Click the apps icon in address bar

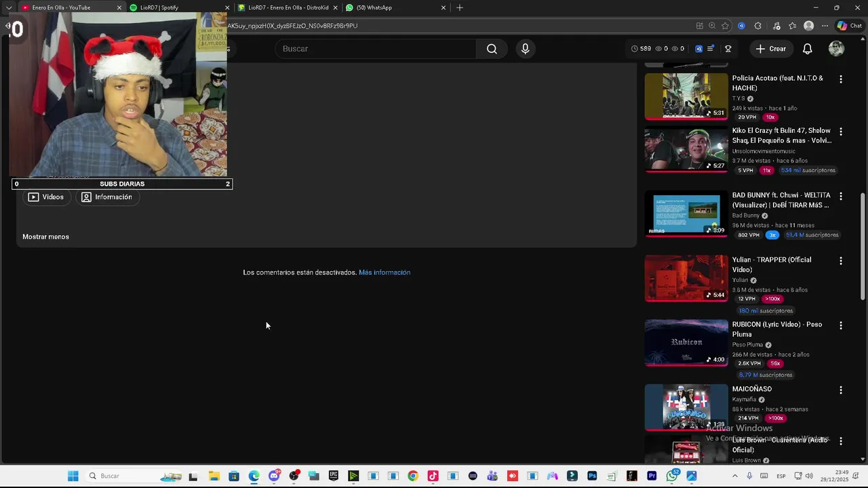(699, 26)
